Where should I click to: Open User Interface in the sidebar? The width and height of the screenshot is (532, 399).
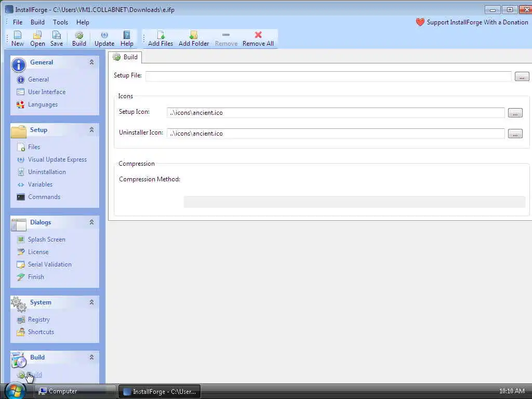click(x=41, y=92)
